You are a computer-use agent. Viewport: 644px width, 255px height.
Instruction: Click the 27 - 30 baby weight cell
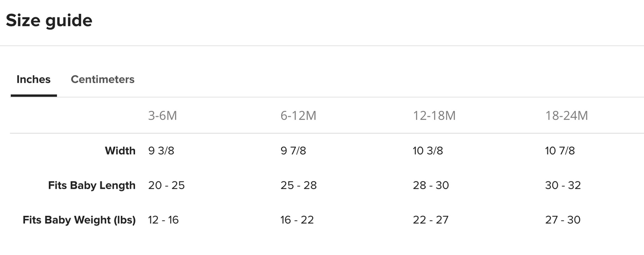tap(562, 220)
